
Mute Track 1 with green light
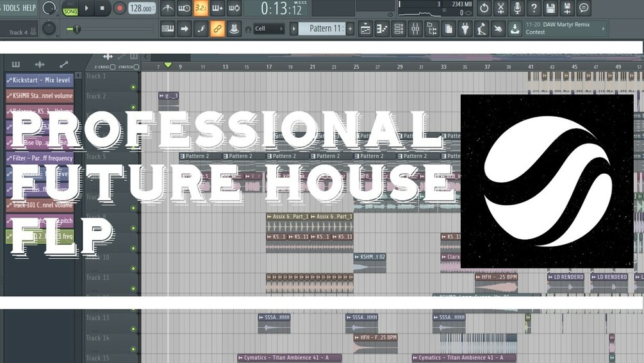click(133, 87)
